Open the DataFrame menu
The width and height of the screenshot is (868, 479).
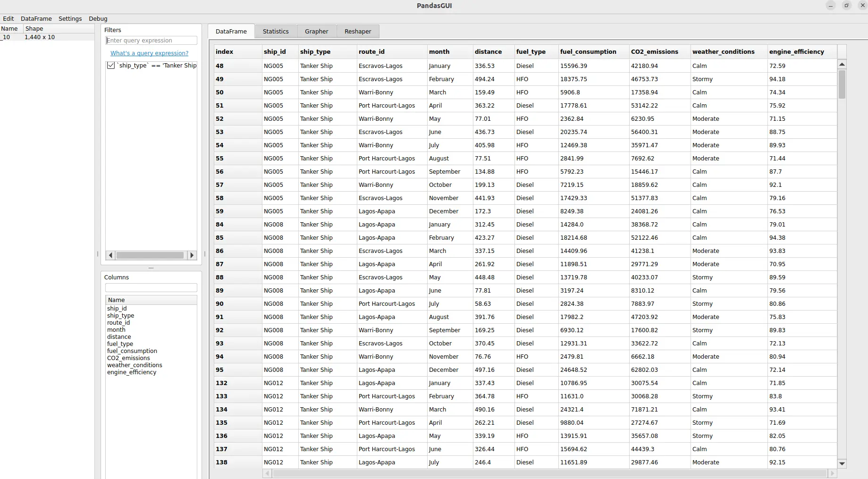click(36, 19)
